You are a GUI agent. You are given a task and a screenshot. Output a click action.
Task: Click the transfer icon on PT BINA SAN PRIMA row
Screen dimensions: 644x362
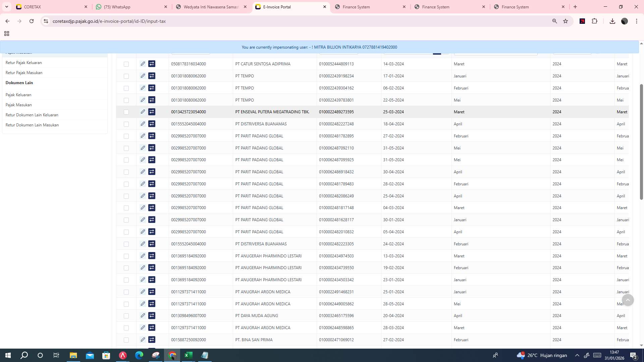[152, 340]
